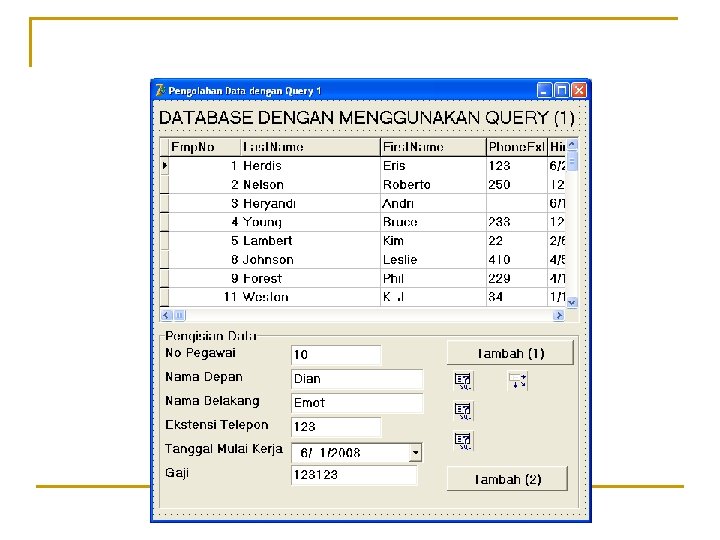Select the Andri first name cell
The image size is (720, 540).
(433, 203)
